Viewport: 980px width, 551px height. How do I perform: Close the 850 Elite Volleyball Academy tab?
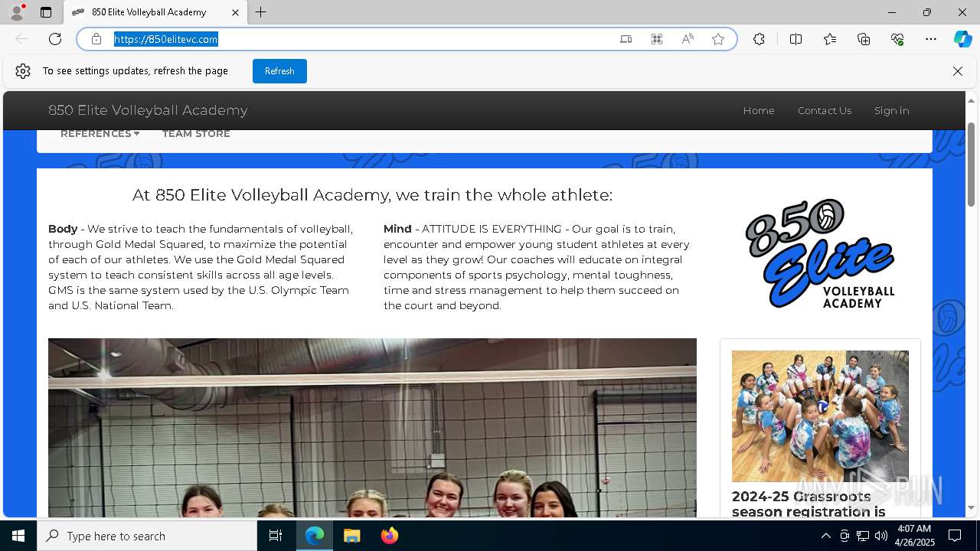[x=235, y=12]
